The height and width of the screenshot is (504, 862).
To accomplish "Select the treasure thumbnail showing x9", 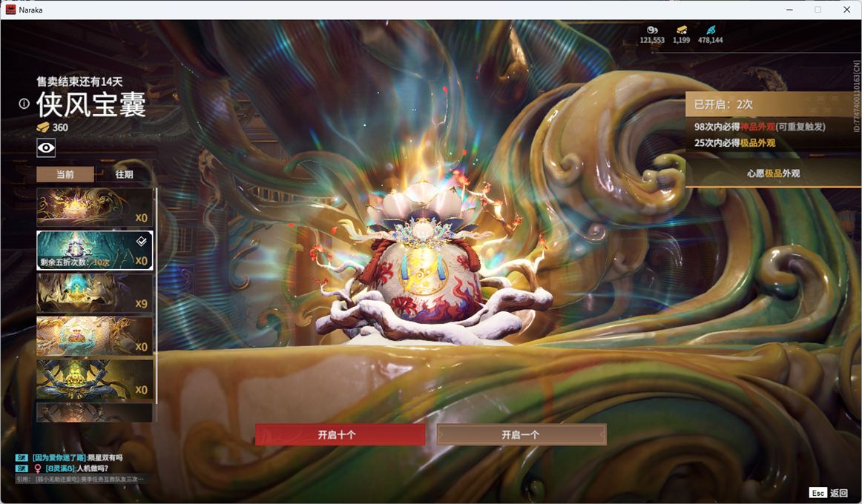I will [94, 294].
